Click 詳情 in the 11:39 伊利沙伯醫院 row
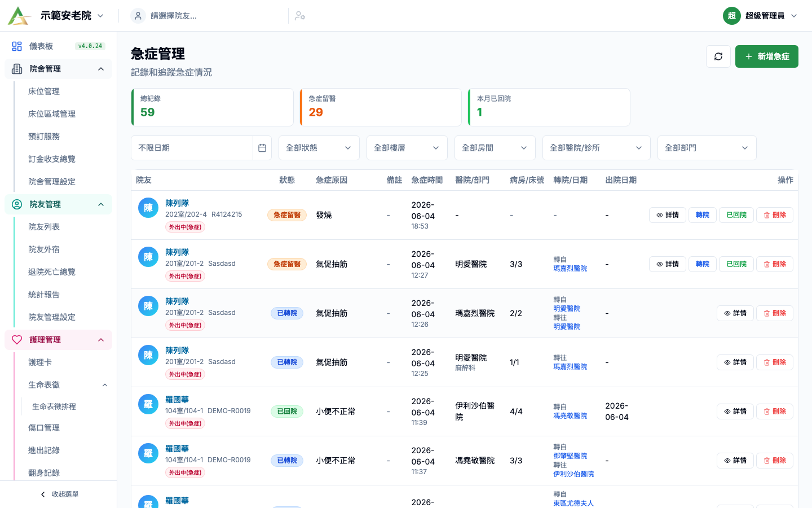Image resolution: width=812 pixels, height=508 pixels. point(735,411)
